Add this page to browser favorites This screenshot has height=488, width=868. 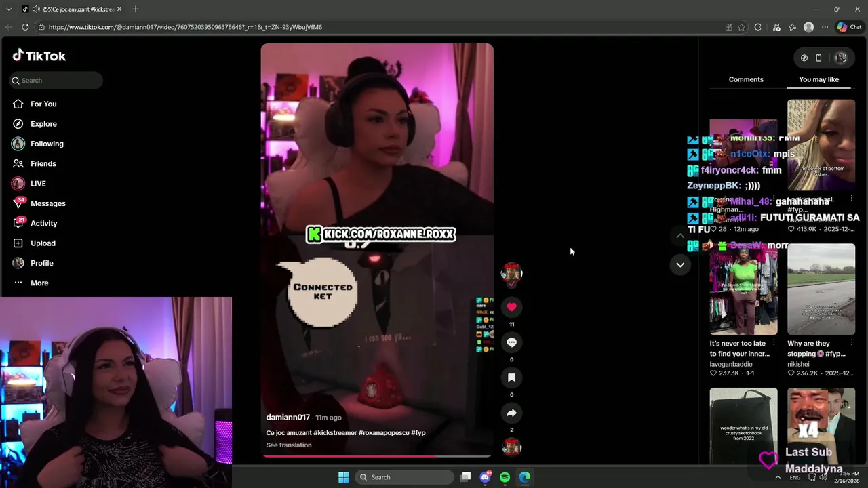click(741, 27)
